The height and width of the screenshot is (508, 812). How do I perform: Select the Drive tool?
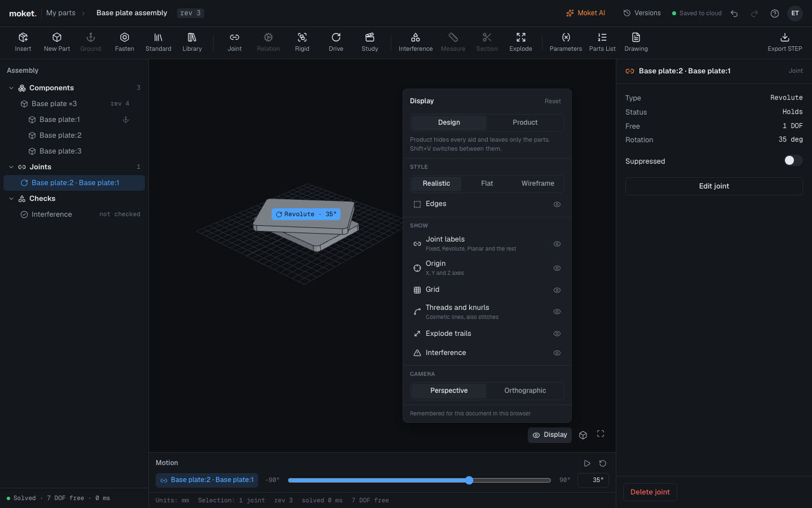click(x=336, y=42)
